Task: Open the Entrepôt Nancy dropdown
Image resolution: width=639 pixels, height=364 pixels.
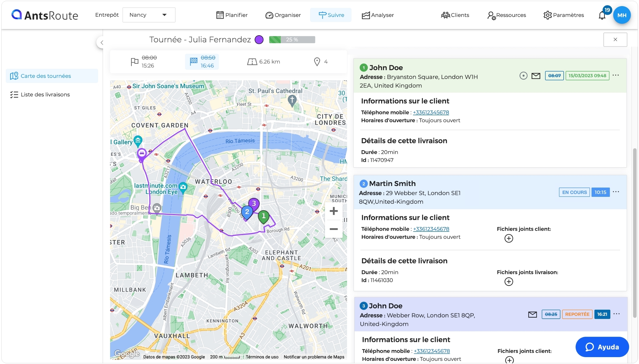Action: click(149, 15)
